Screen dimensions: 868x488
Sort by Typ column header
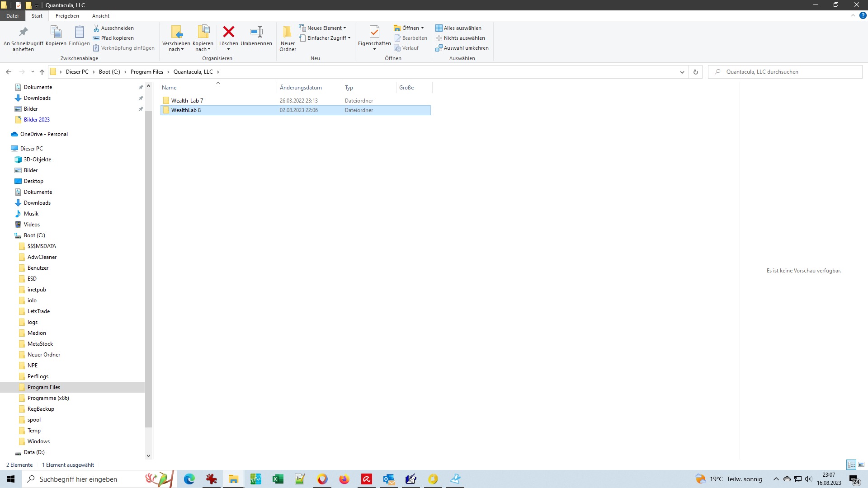point(369,88)
